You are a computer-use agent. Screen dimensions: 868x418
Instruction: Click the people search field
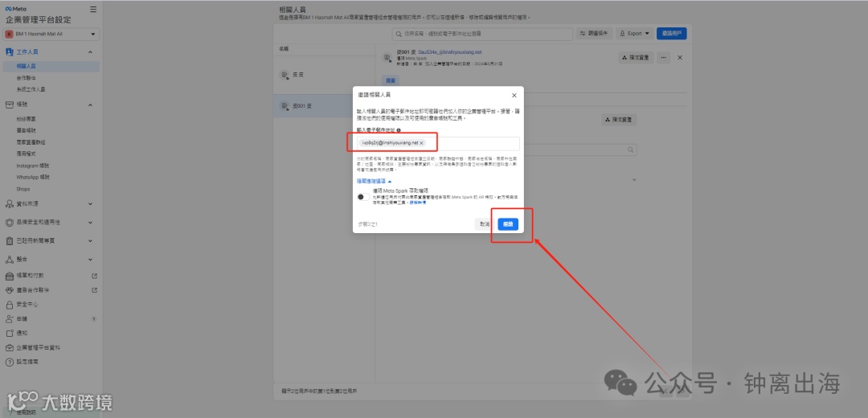coord(483,34)
